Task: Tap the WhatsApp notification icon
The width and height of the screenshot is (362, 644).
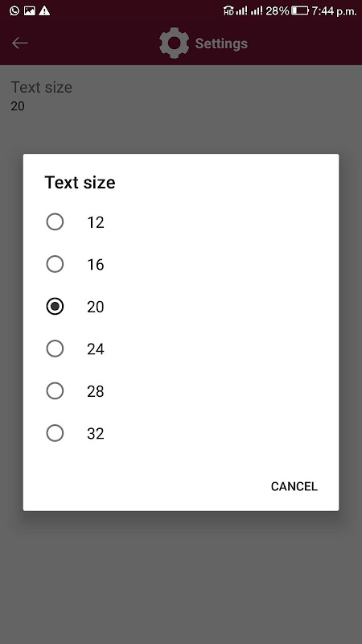Action: point(14,10)
